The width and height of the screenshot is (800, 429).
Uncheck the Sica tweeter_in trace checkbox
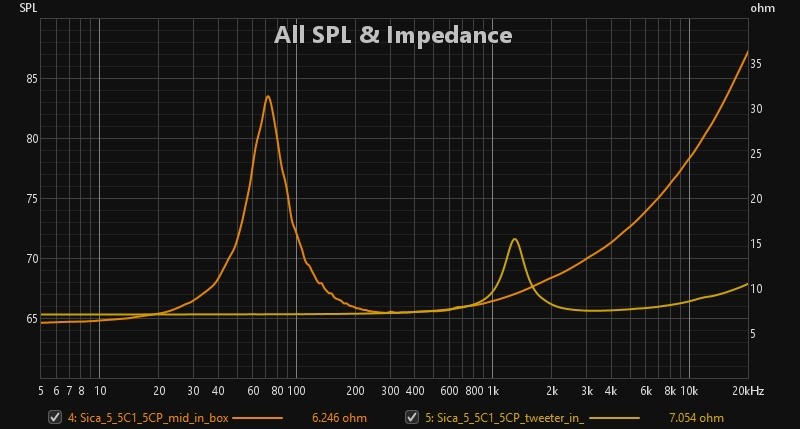click(x=412, y=417)
